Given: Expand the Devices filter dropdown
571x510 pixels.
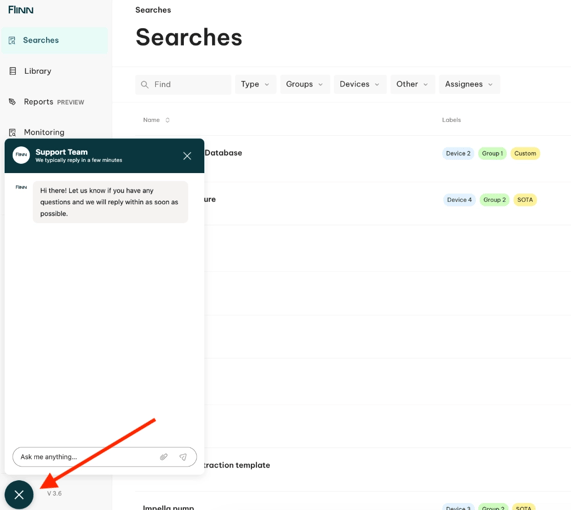Looking at the screenshot, I should 360,84.
